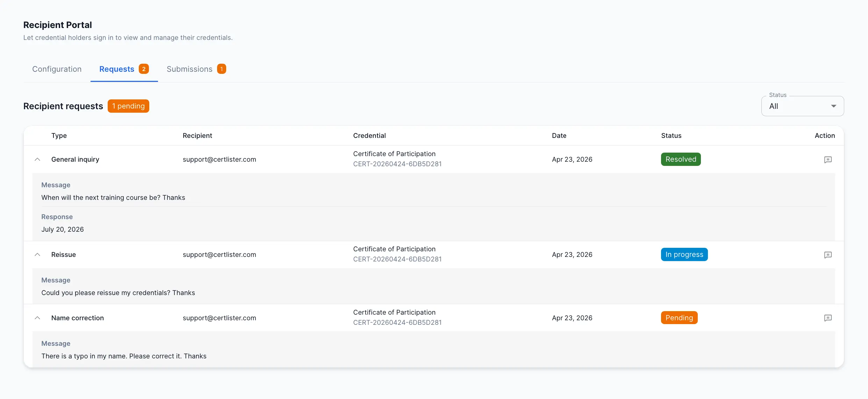Viewport: 868px width, 399px height.
Task: Collapse the General inquiry request details
Action: 37,159
